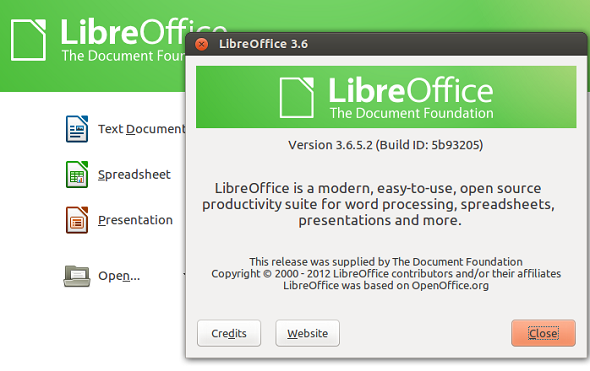Viewport: 590px width, 371px height.
Task: Click the Open folder icon
Action: (77, 276)
